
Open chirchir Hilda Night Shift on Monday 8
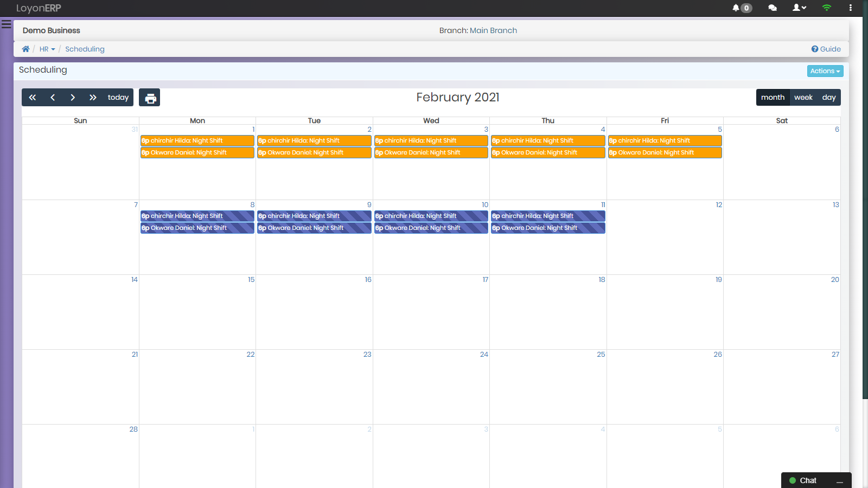tap(197, 216)
